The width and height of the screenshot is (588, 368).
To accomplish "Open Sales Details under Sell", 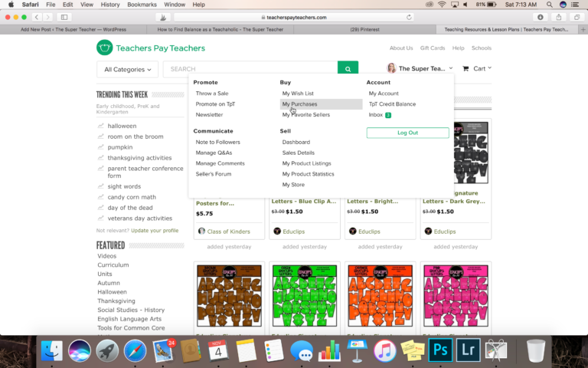I will pos(298,153).
